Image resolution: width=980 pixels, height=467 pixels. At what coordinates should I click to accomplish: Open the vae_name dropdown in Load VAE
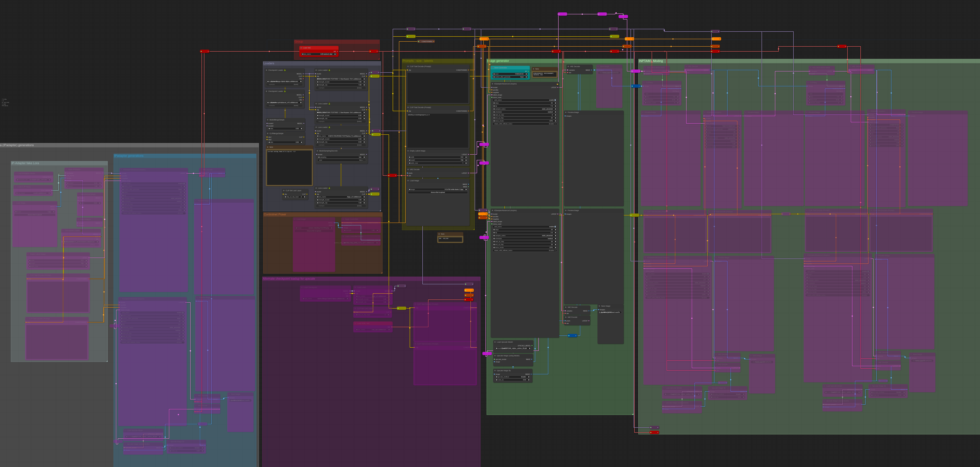coord(319,54)
